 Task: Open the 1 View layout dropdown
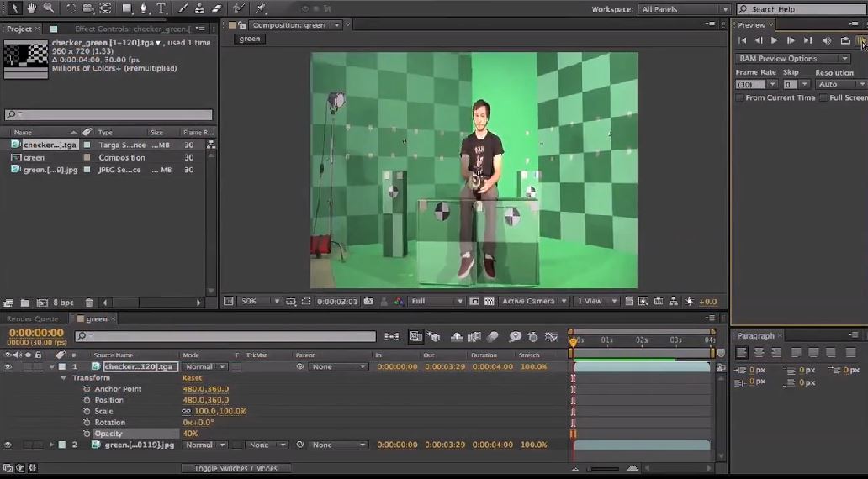coord(596,302)
